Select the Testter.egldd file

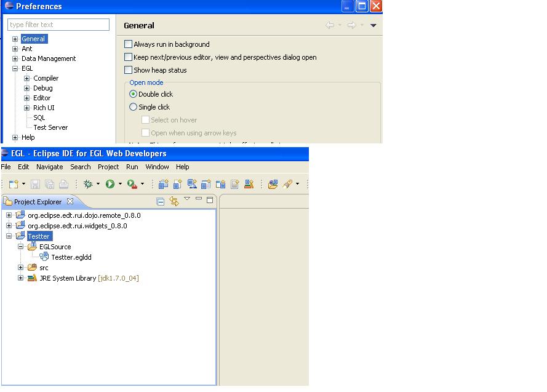tap(71, 257)
